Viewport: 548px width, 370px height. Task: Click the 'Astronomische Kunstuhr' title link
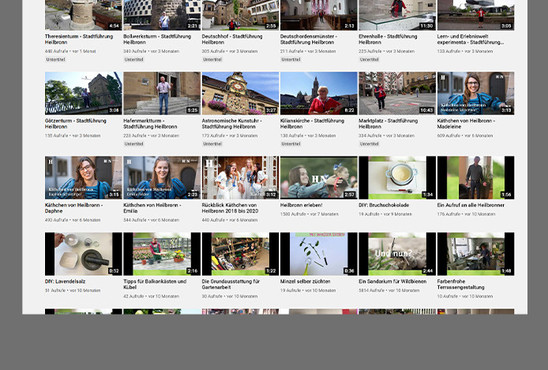point(232,123)
